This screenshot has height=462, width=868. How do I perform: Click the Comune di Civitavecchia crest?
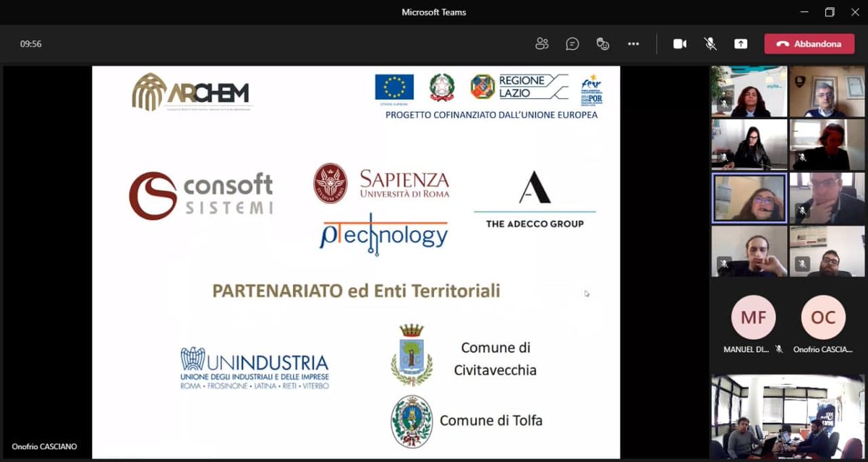tap(412, 355)
